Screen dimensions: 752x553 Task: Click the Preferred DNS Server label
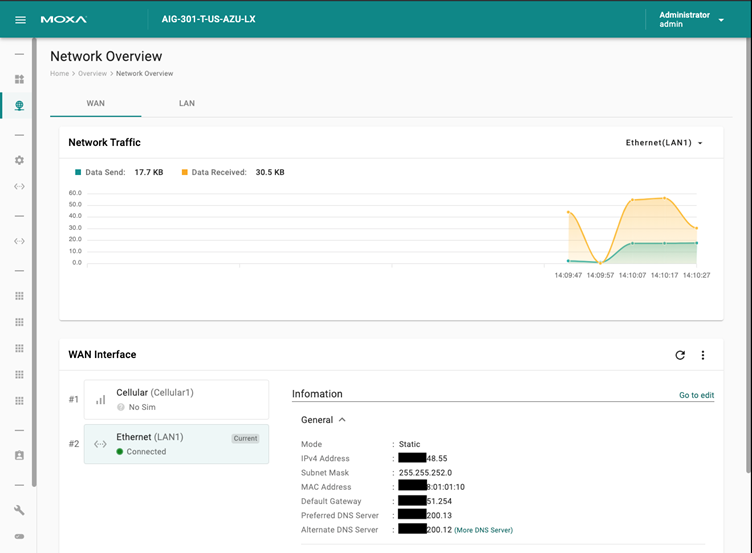pos(340,515)
